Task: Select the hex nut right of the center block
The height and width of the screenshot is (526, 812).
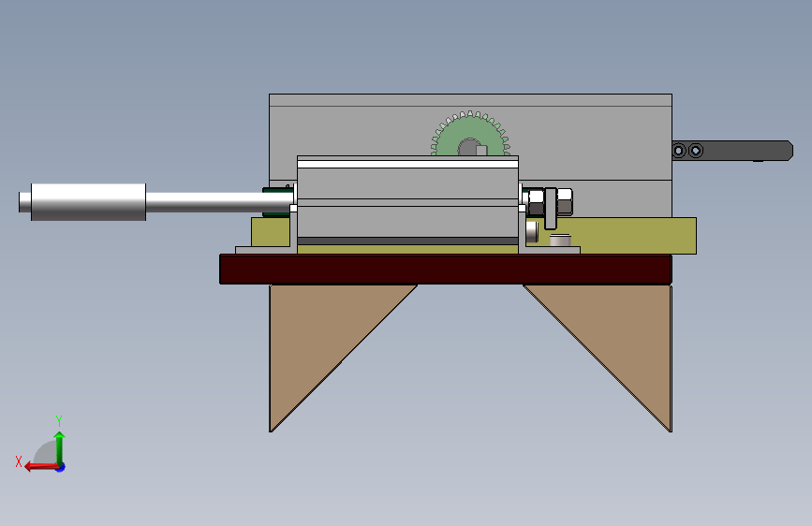Action: tap(536, 202)
